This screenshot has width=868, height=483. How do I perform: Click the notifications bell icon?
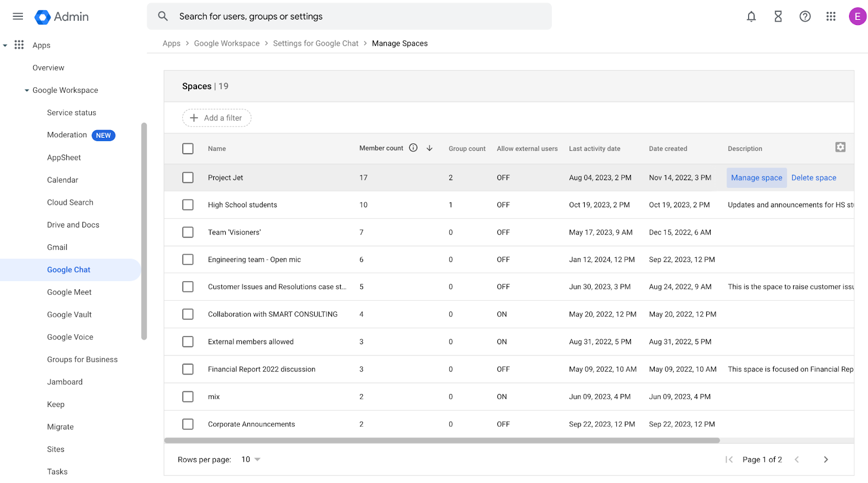[751, 16]
